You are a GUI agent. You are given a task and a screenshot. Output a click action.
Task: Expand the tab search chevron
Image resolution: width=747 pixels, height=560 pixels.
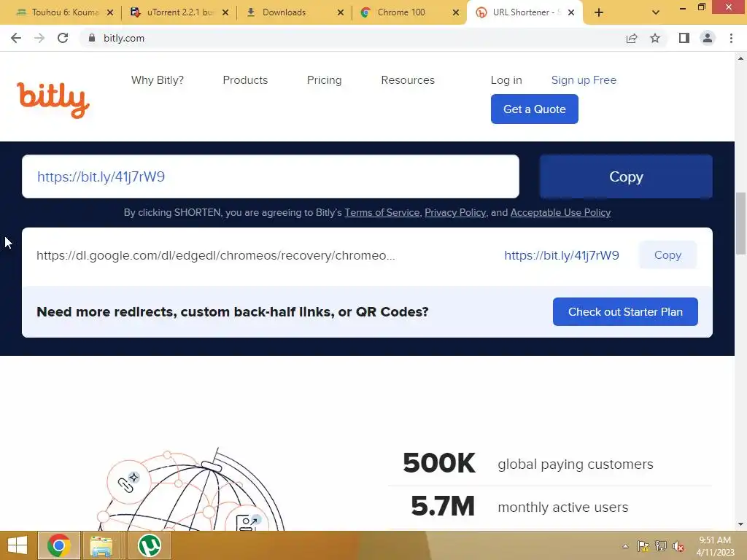pyautogui.click(x=656, y=12)
